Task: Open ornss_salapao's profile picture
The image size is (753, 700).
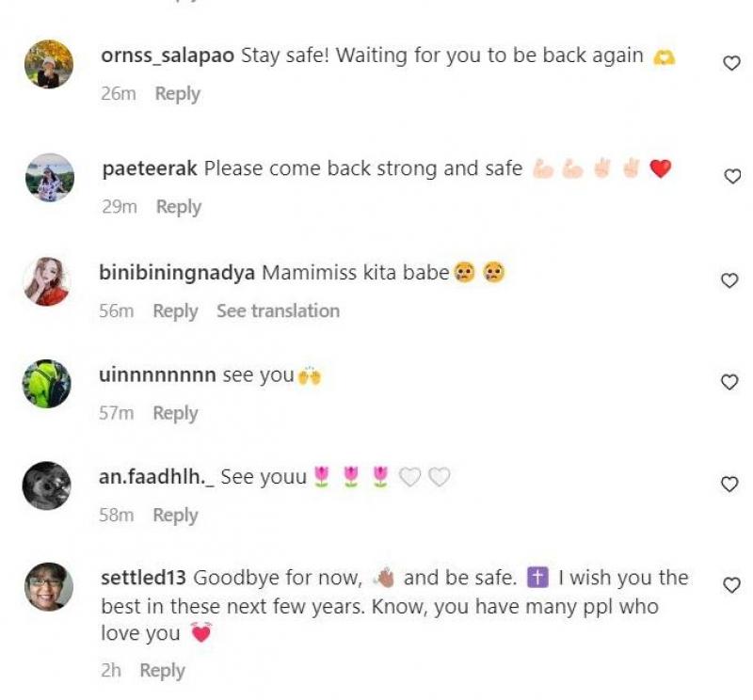Action: tap(49, 64)
